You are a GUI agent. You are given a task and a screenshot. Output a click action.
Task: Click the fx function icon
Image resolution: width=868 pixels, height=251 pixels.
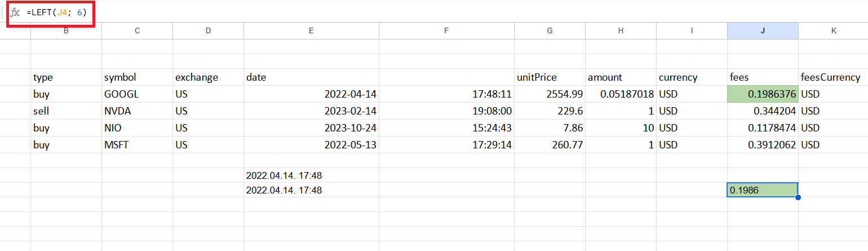pyautogui.click(x=15, y=12)
